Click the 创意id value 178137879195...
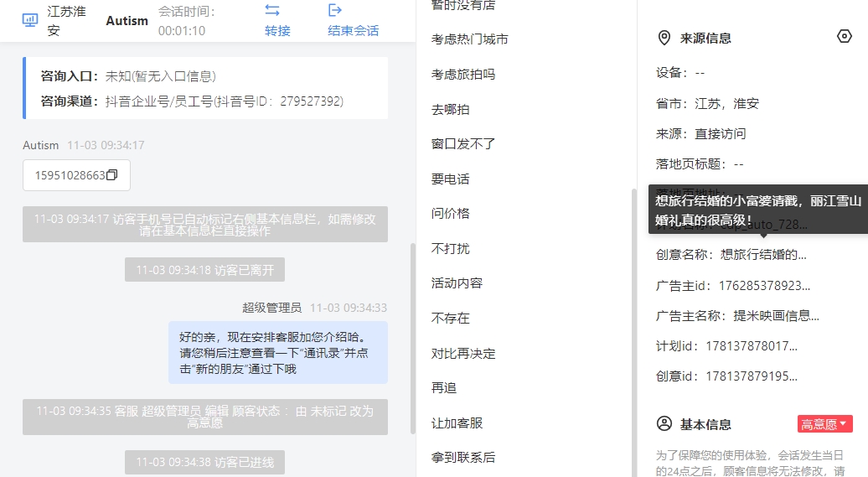Screen dimensions: 868x477 click(x=752, y=376)
